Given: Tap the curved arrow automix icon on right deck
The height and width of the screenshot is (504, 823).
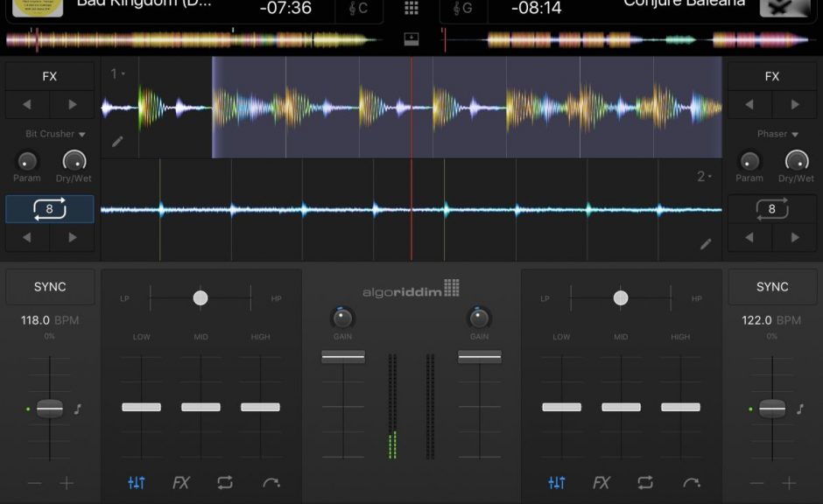Looking at the screenshot, I should 691,482.
